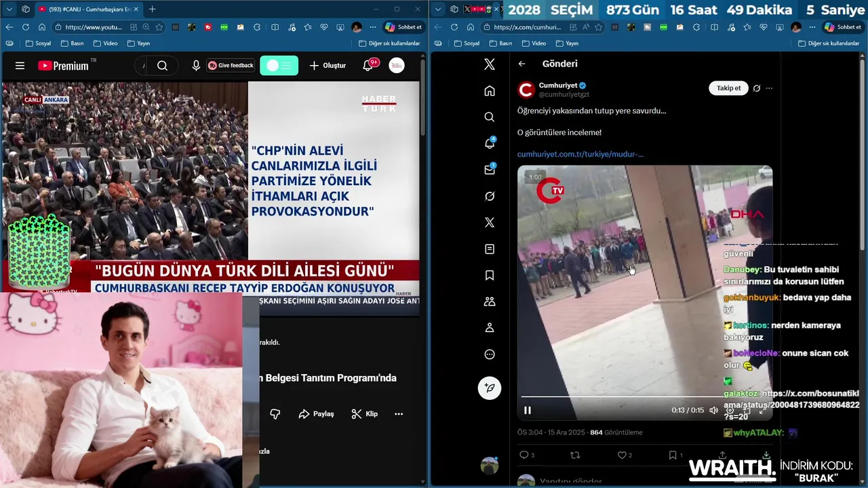Repost the Cumhuriyet post

tap(575, 455)
